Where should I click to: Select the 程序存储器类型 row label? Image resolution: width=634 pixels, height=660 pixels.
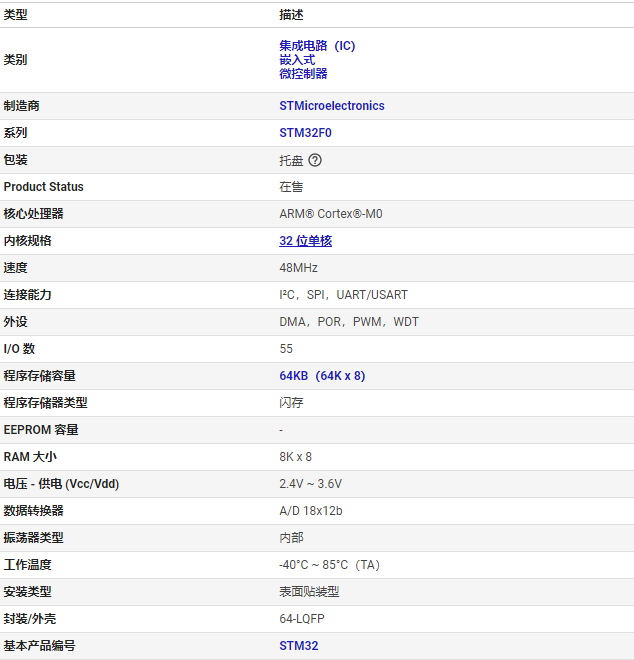tap(45, 403)
